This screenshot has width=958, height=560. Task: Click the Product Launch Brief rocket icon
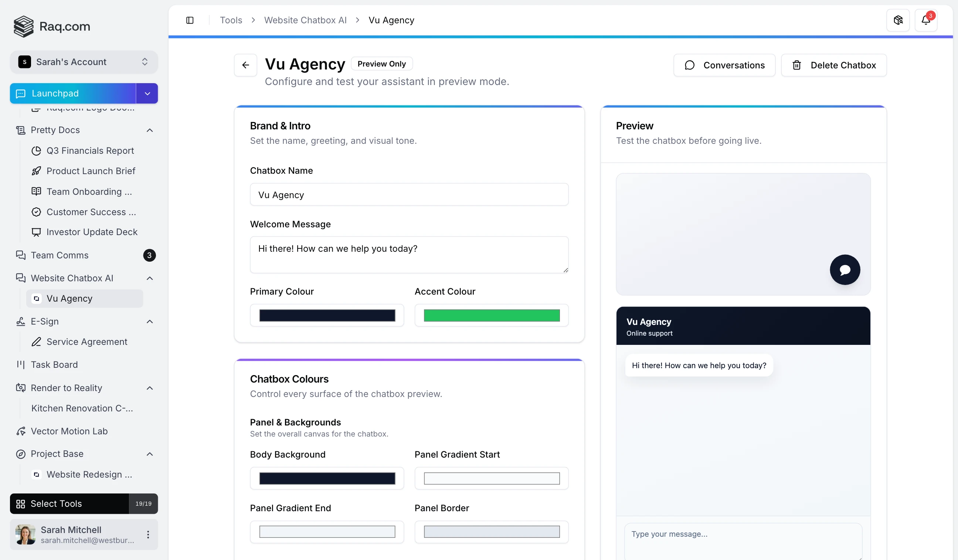click(x=37, y=171)
